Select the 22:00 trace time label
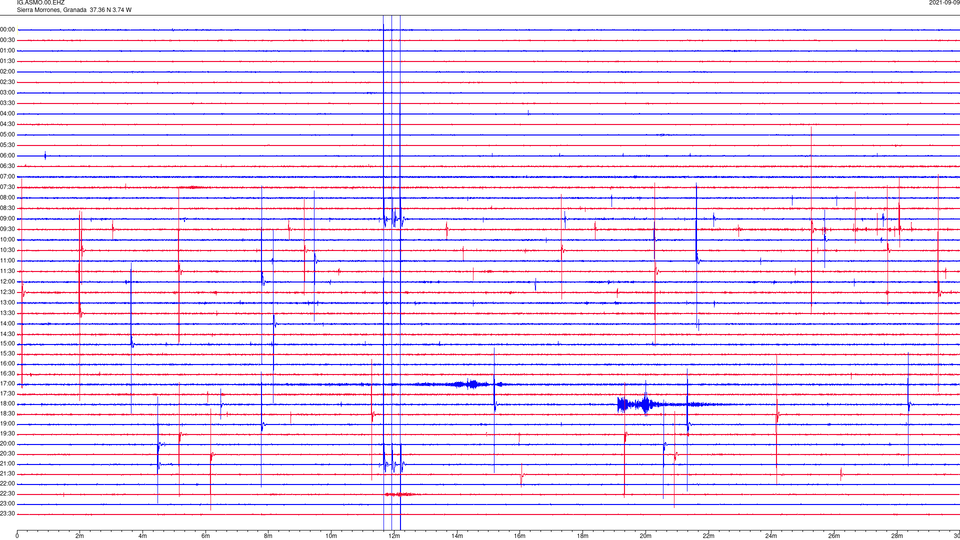The width and height of the screenshot is (960, 540). (x=8, y=484)
